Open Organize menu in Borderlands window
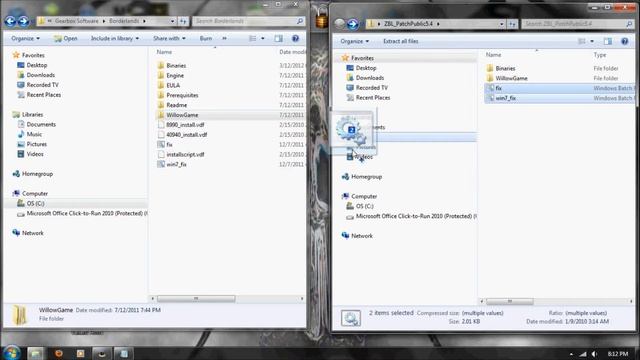The image size is (640, 360). click(x=25, y=38)
